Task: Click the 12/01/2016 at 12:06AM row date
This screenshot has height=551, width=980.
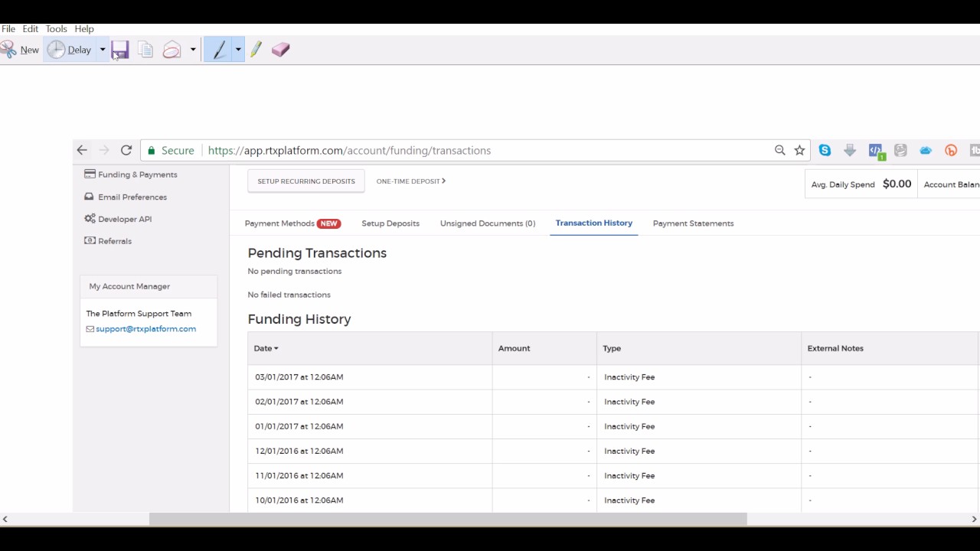Action: click(299, 451)
